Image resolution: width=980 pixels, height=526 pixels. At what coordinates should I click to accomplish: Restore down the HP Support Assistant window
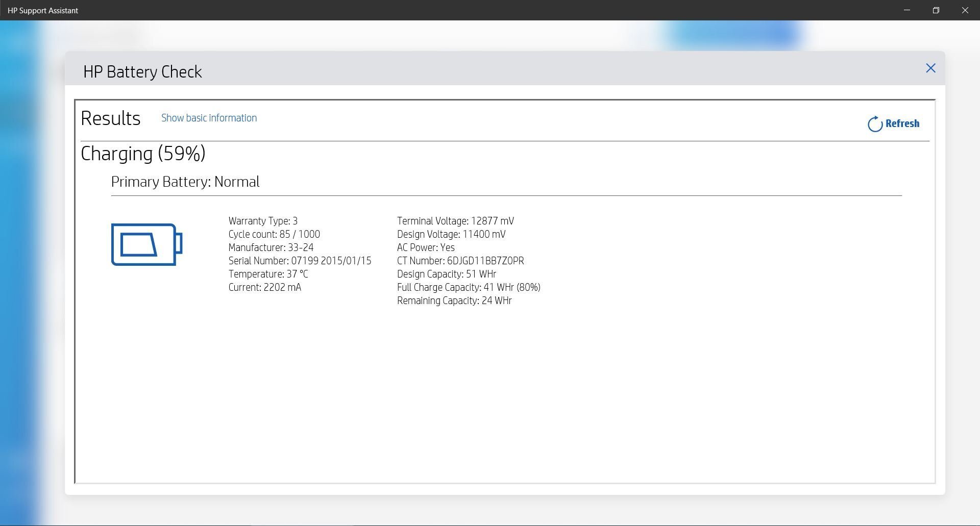(936, 10)
